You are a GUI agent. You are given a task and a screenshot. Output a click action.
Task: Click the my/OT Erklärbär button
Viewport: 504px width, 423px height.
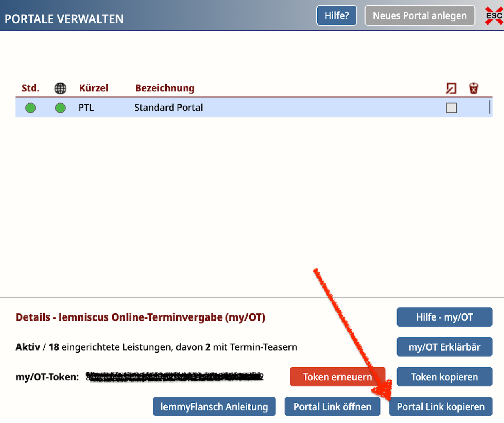(444, 347)
